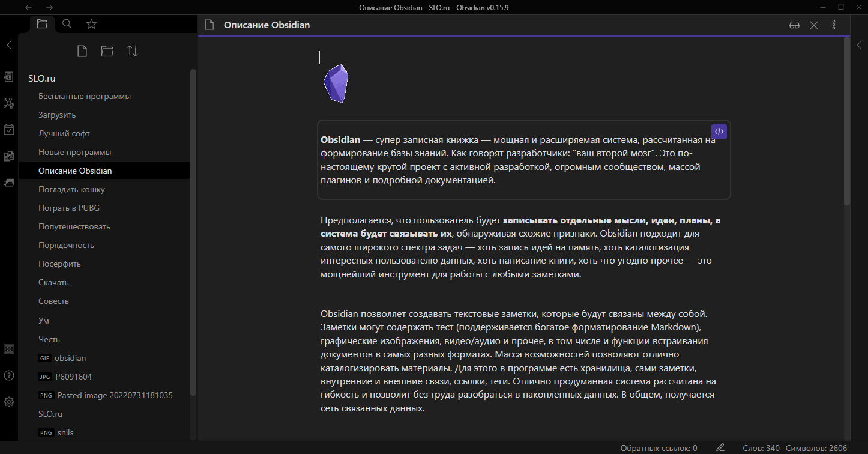Navigate forward using title bar arrow

(49, 7)
